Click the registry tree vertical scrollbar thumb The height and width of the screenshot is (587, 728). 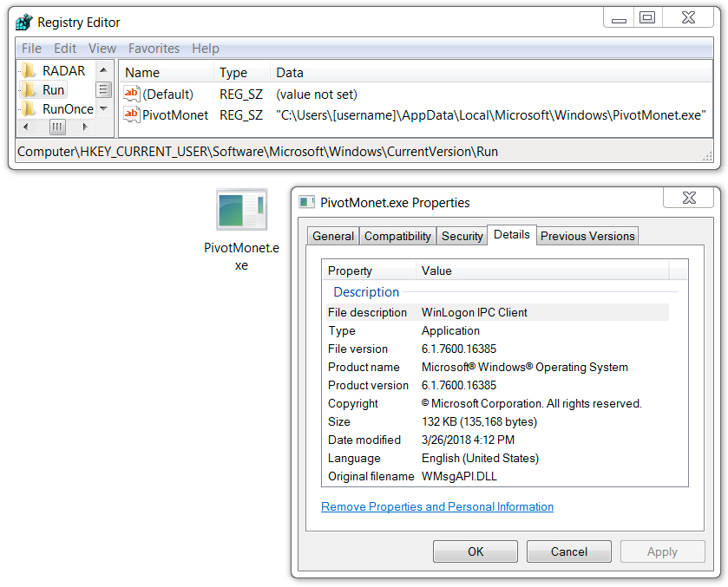point(103,89)
